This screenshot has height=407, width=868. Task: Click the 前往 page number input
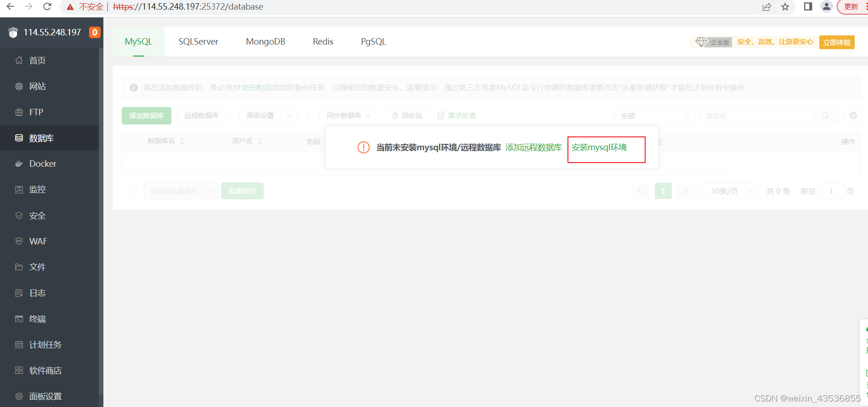(x=831, y=191)
